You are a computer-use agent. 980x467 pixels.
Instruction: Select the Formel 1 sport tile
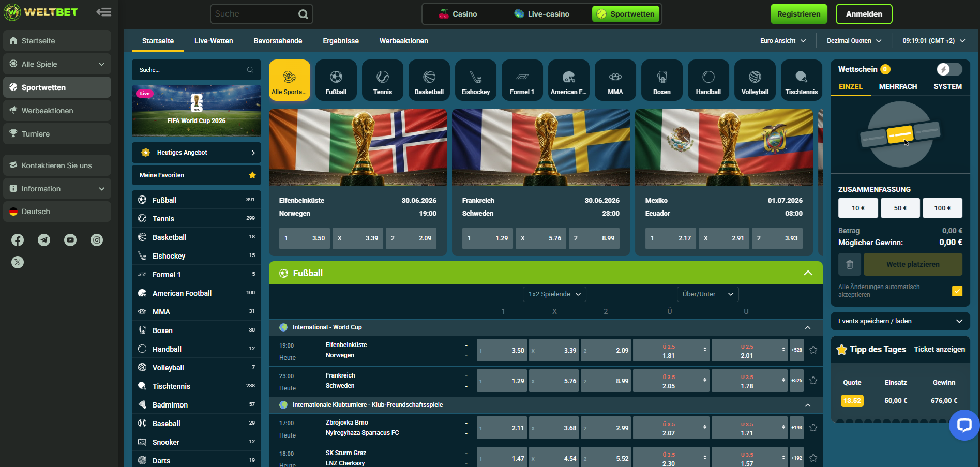(522, 80)
